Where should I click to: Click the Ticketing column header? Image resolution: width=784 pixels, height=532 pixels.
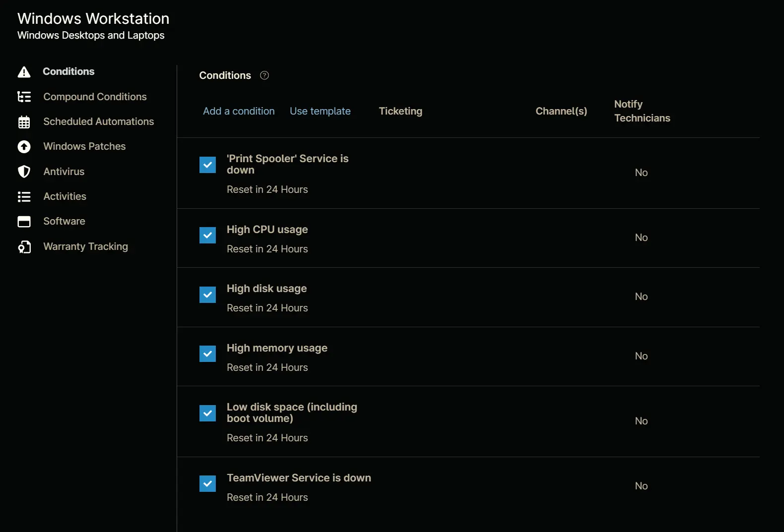tap(400, 111)
